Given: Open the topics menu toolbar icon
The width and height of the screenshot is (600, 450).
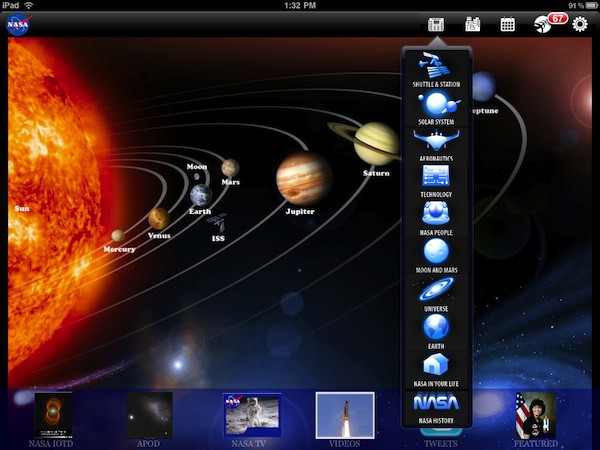Looking at the screenshot, I should [436, 25].
